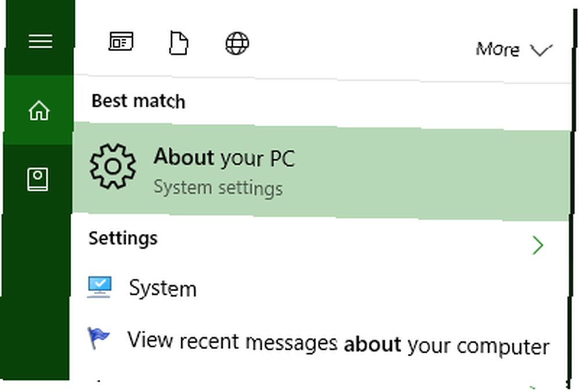This screenshot has height=392, width=579.
Task: Open About your PC best match
Action: 321,171
